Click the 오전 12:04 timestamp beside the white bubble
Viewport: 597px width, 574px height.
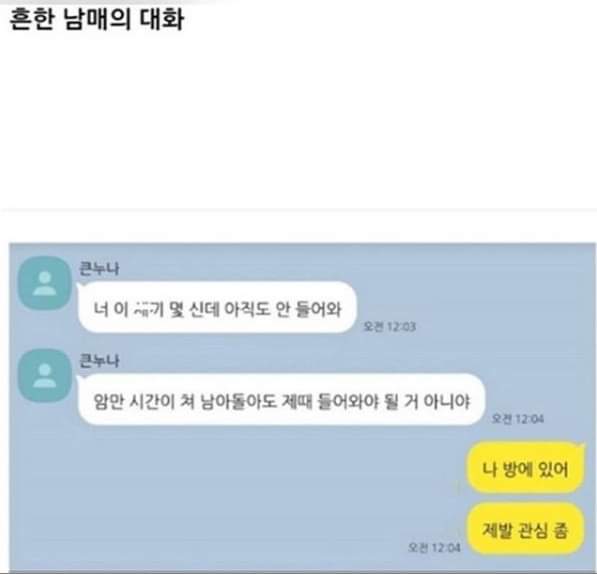[517, 418]
